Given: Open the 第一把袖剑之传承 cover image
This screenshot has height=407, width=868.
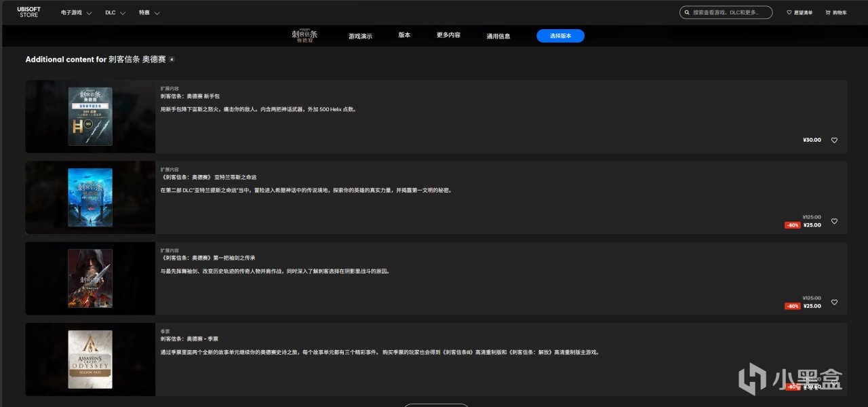Looking at the screenshot, I should (x=90, y=279).
